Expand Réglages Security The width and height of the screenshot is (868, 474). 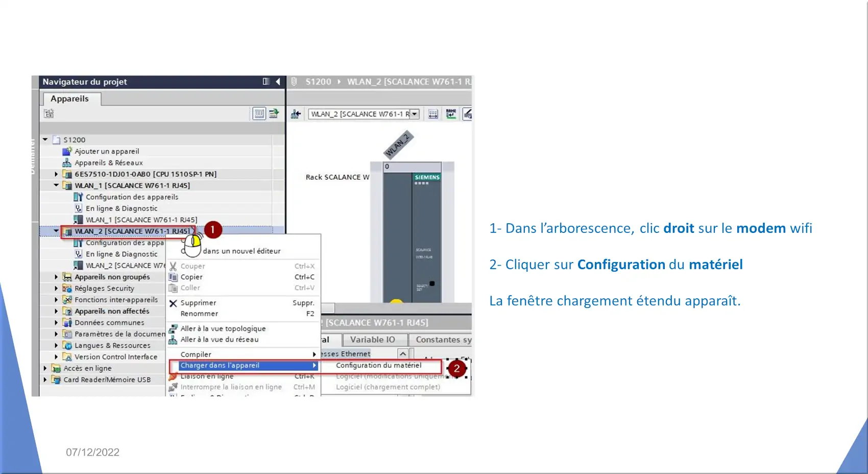[57, 288]
